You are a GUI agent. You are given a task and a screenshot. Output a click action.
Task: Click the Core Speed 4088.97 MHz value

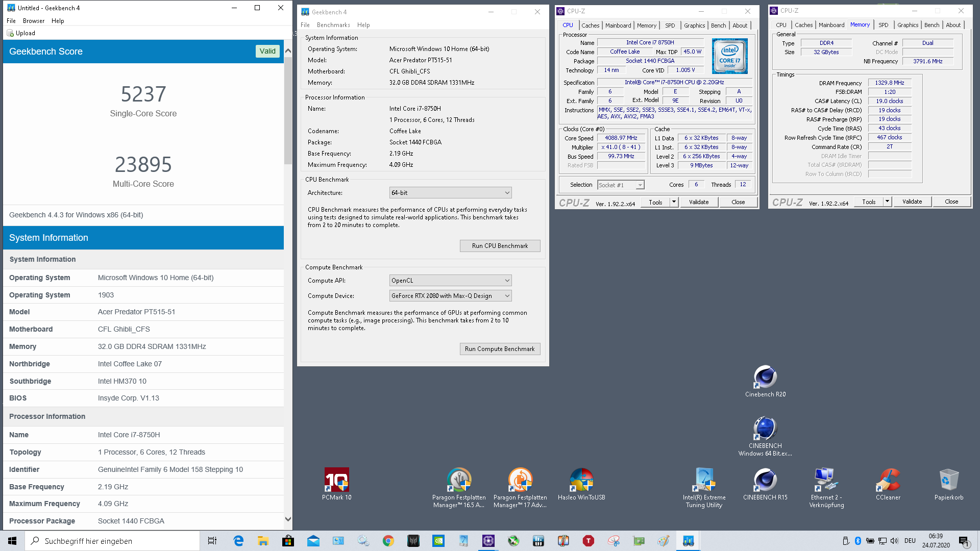point(621,138)
